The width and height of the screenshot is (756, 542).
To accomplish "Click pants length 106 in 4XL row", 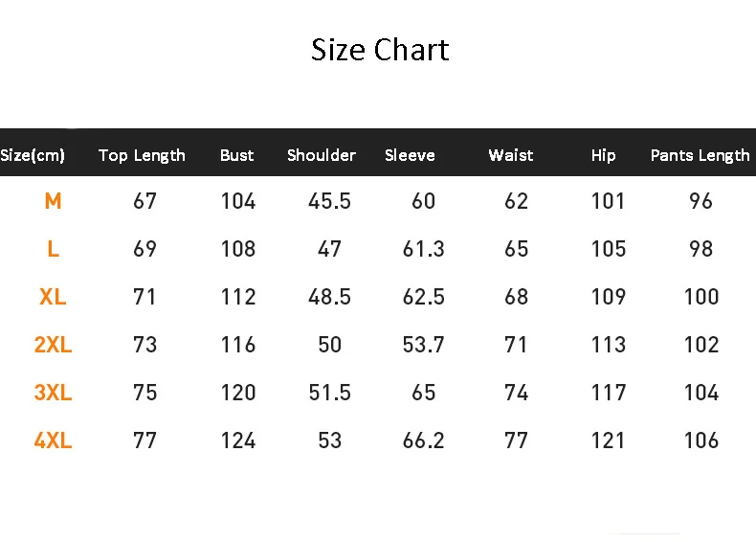I will tap(701, 440).
